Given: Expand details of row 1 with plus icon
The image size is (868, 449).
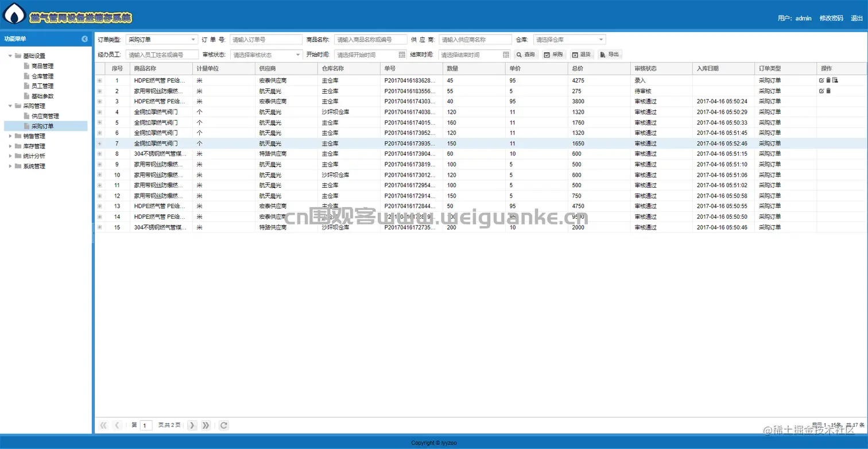Looking at the screenshot, I should (x=100, y=80).
